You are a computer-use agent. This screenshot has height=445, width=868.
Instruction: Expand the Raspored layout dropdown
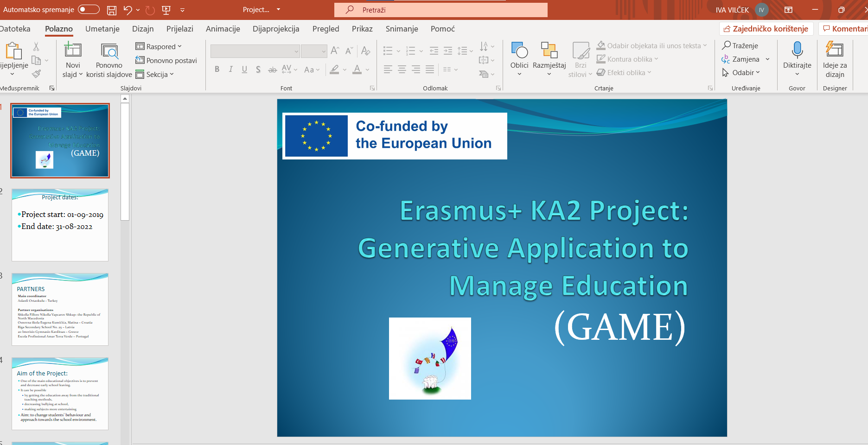coord(159,46)
